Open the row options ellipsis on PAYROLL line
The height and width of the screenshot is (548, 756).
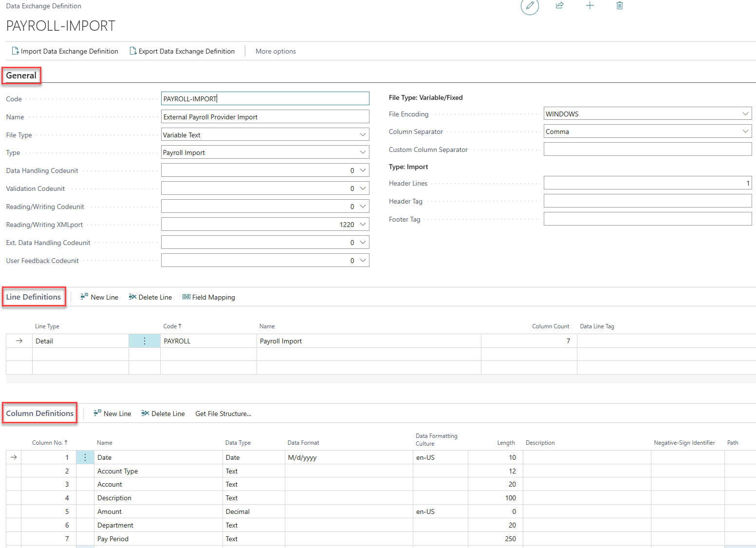144,340
